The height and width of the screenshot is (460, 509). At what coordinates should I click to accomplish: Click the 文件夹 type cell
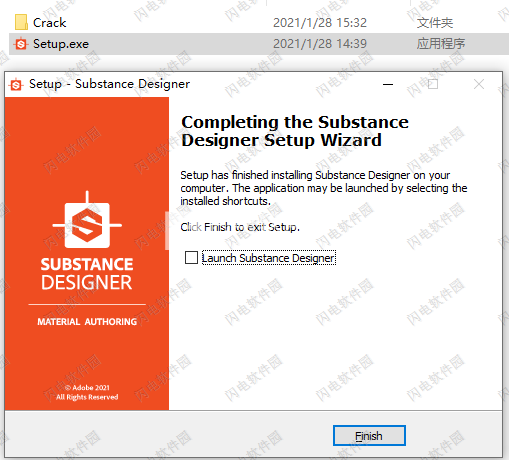point(435,23)
